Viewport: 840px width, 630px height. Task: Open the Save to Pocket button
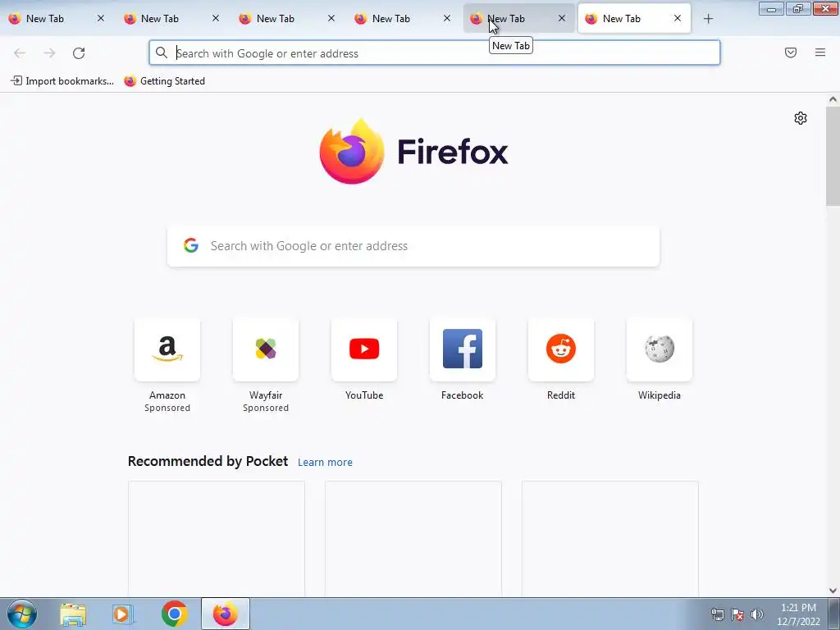click(x=791, y=52)
